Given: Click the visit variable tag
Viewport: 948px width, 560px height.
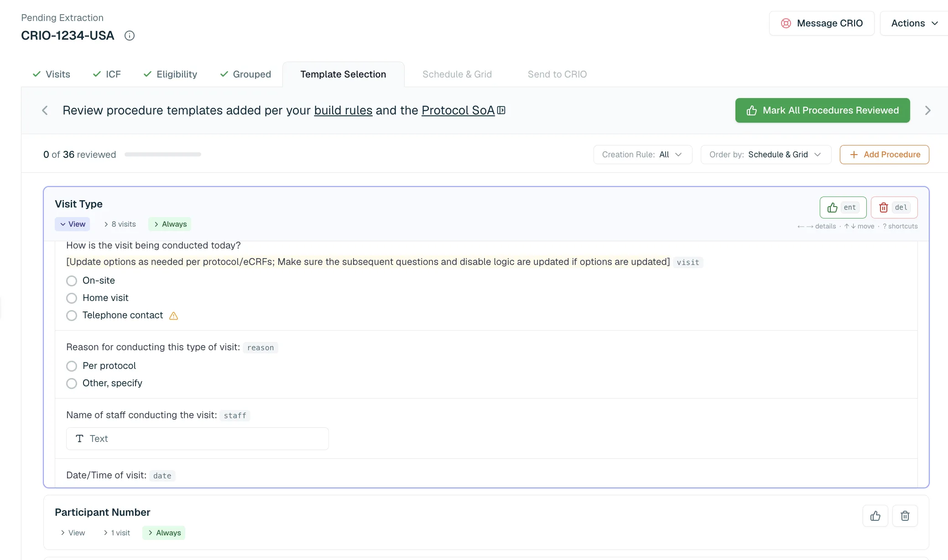Looking at the screenshot, I should pyautogui.click(x=688, y=262).
